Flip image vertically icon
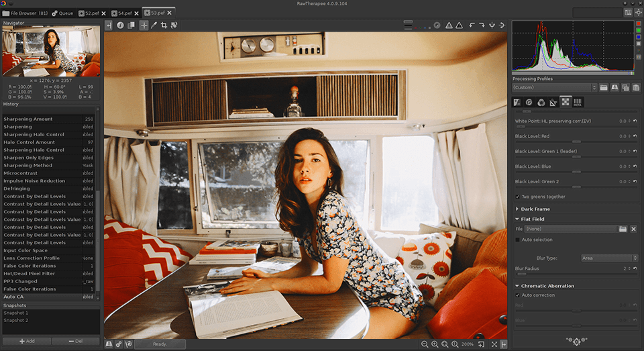This screenshot has width=644, height=351. [502, 25]
